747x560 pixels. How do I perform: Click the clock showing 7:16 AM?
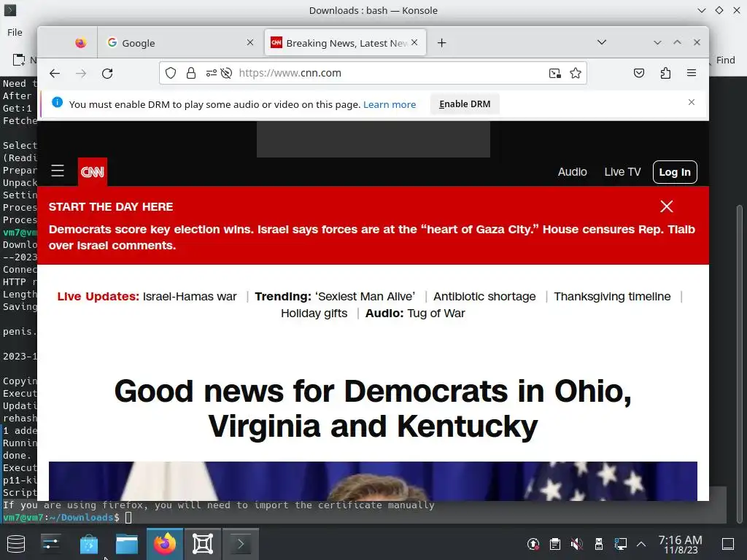pyautogui.click(x=681, y=544)
